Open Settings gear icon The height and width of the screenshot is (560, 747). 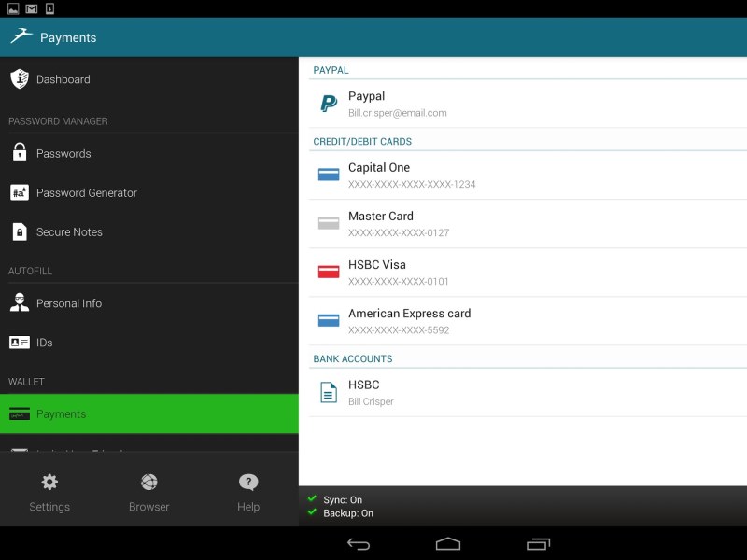pos(49,482)
